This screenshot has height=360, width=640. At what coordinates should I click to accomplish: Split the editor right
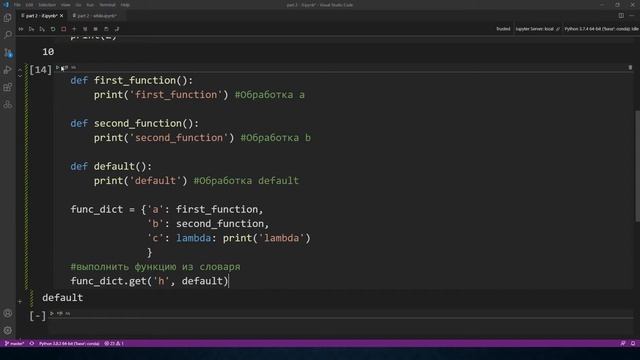pyautogui.click(x=621, y=16)
